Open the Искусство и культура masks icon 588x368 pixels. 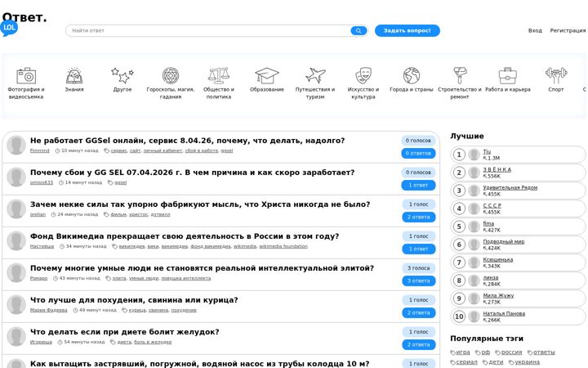tap(363, 75)
